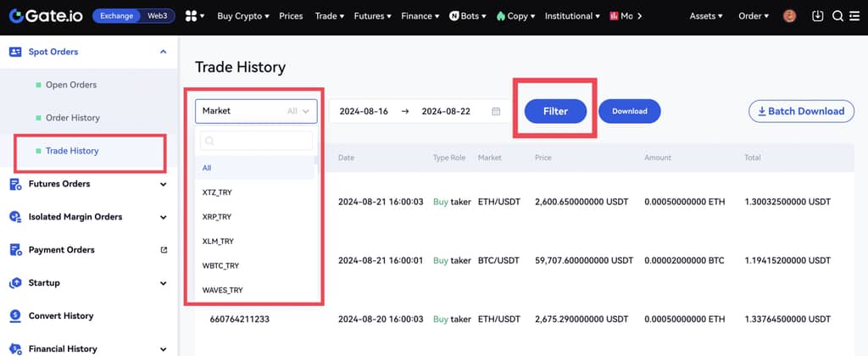Open the Market dropdown selector

coord(256,111)
